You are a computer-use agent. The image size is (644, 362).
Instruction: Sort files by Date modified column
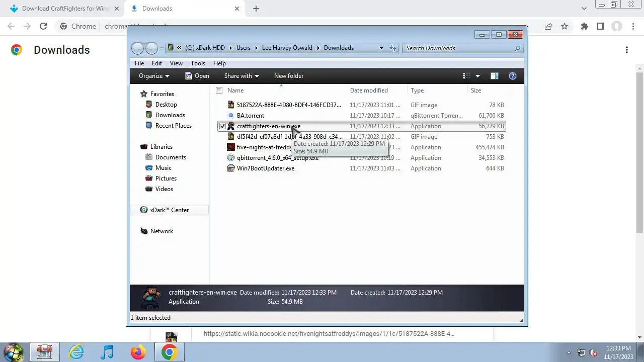click(377, 90)
